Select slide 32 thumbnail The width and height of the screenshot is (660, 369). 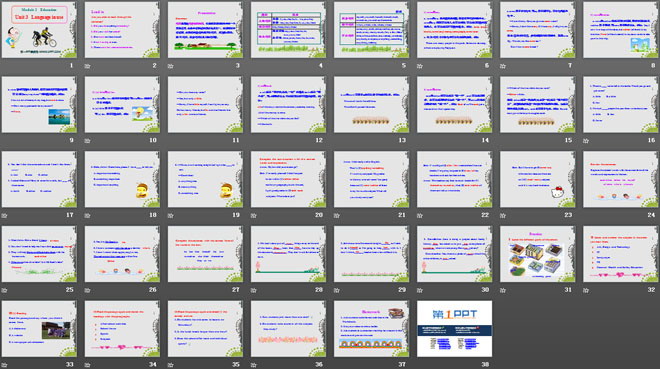(x=621, y=254)
